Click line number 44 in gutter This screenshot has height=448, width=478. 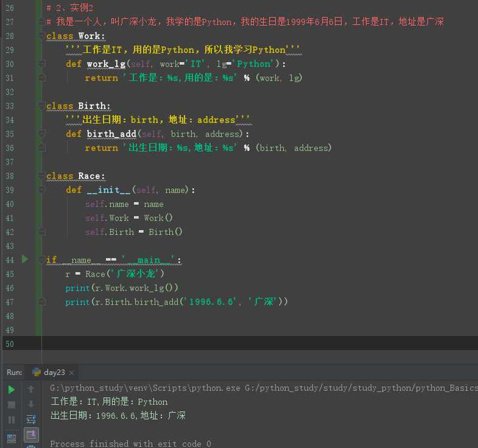pos(10,260)
